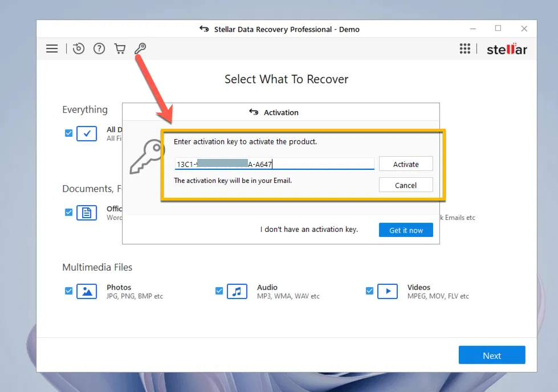Click the shopping cart buy icon
Screen dimensions: 558x392
point(120,48)
